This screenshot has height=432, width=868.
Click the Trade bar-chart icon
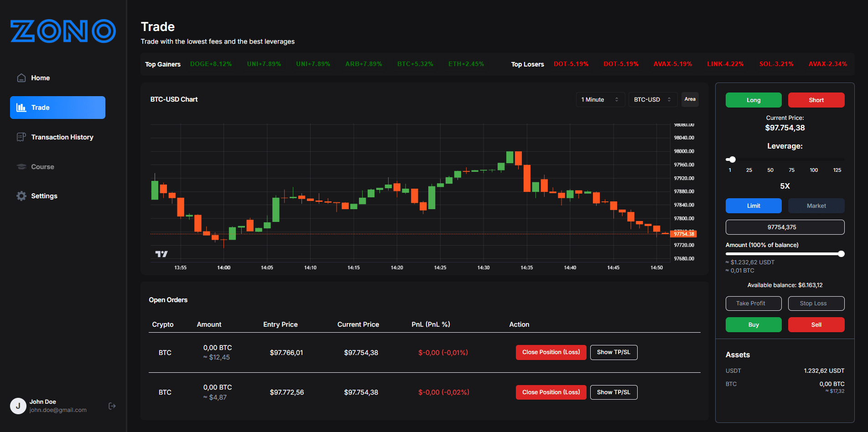pos(21,108)
